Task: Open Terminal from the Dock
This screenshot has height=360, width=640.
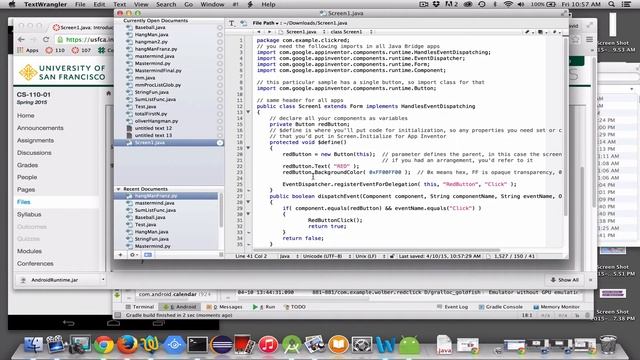Action: 198,345
